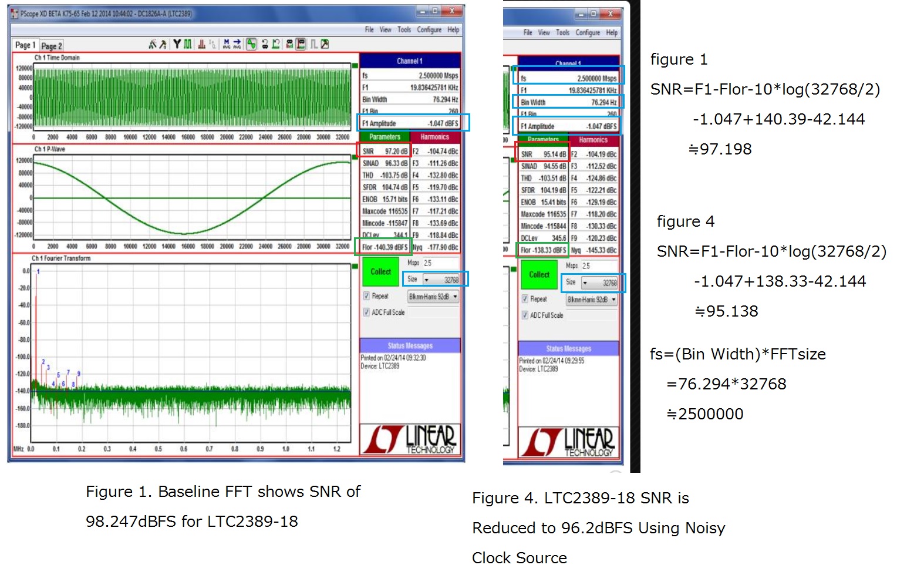This screenshot has width=924, height=585.
Task: Click 'ENOB 15.41 bits' in the right window
Action: point(543,202)
